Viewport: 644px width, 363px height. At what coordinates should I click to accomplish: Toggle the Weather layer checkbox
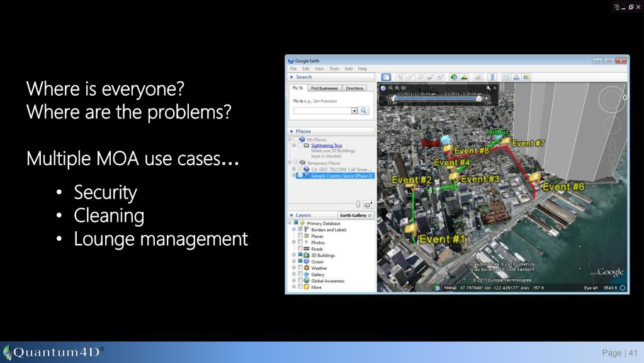pos(300,268)
